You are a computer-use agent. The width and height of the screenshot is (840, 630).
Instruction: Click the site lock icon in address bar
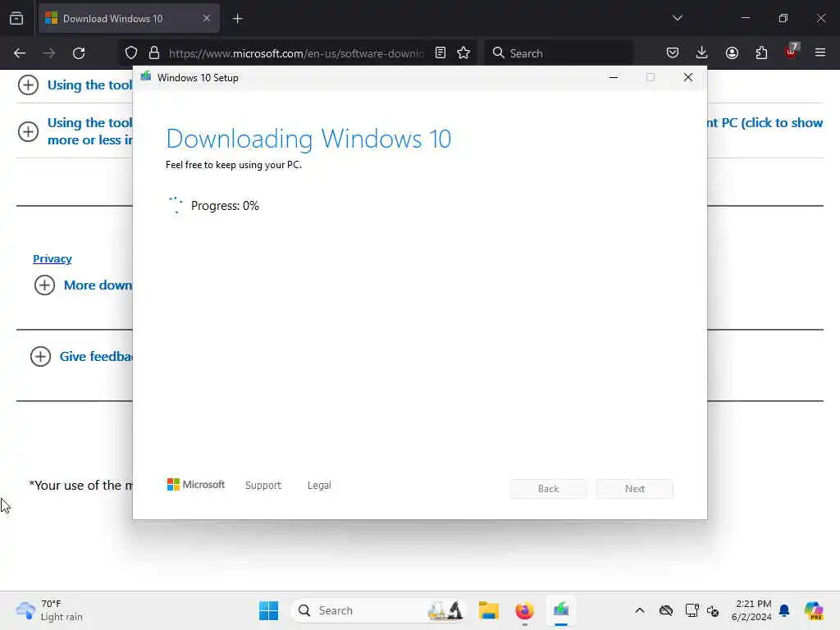click(x=154, y=53)
